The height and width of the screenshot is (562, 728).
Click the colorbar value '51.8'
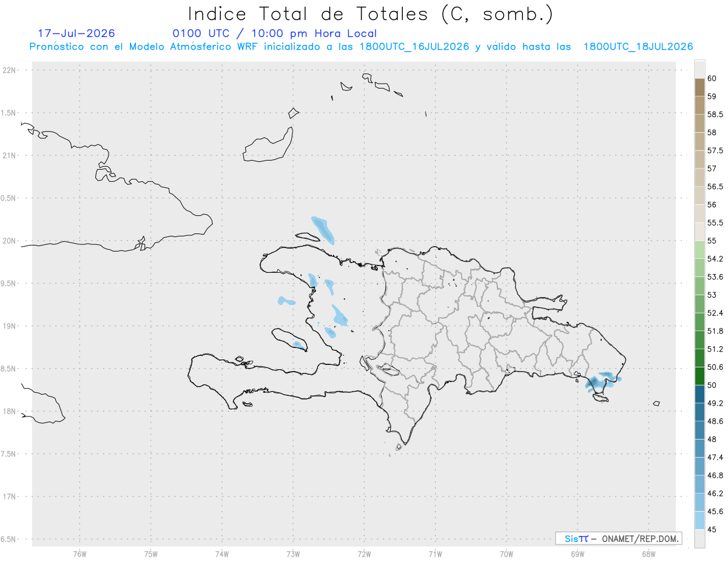[715, 331]
